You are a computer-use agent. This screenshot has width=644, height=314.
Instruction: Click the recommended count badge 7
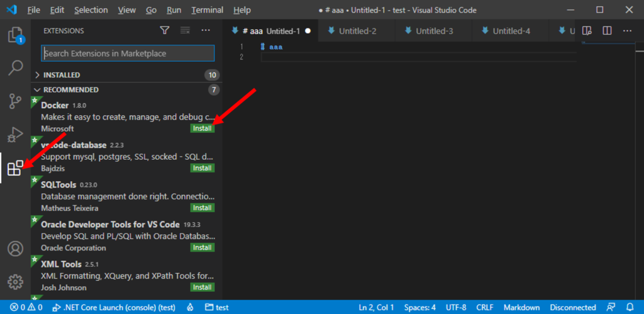[x=214, y=89]
